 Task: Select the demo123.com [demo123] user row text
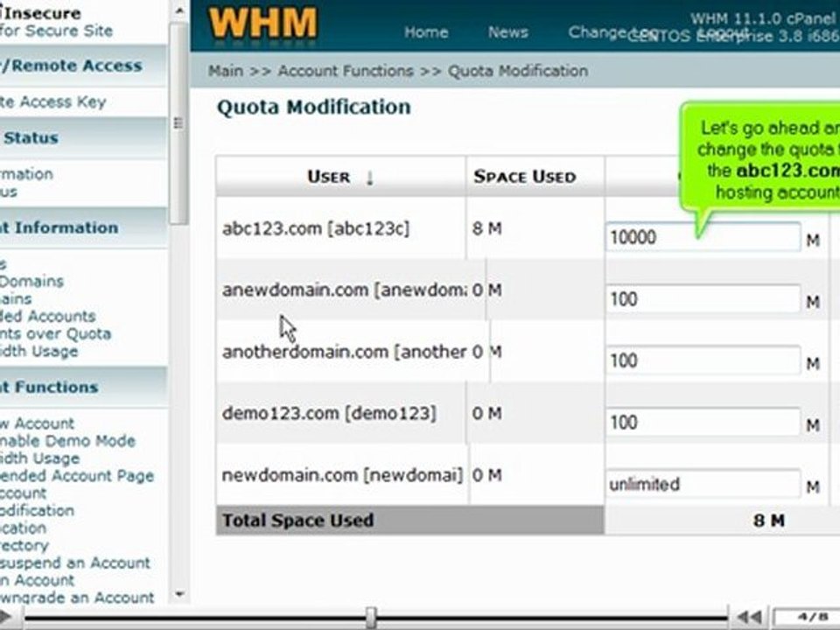click(329, 414)
